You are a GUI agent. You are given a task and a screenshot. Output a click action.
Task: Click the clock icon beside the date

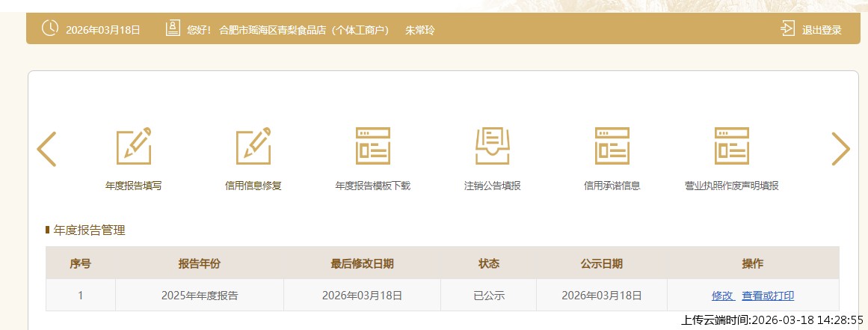[x=49, y=29]
